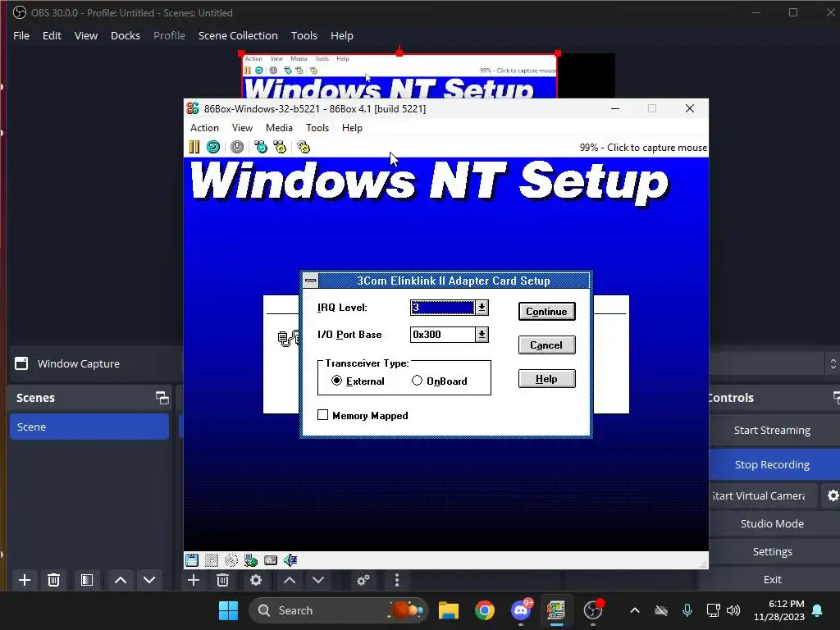Open the OBS Scene Collection menu
Image resolution: width=840 pixels, height=630 pixels.
coord(238,35)
